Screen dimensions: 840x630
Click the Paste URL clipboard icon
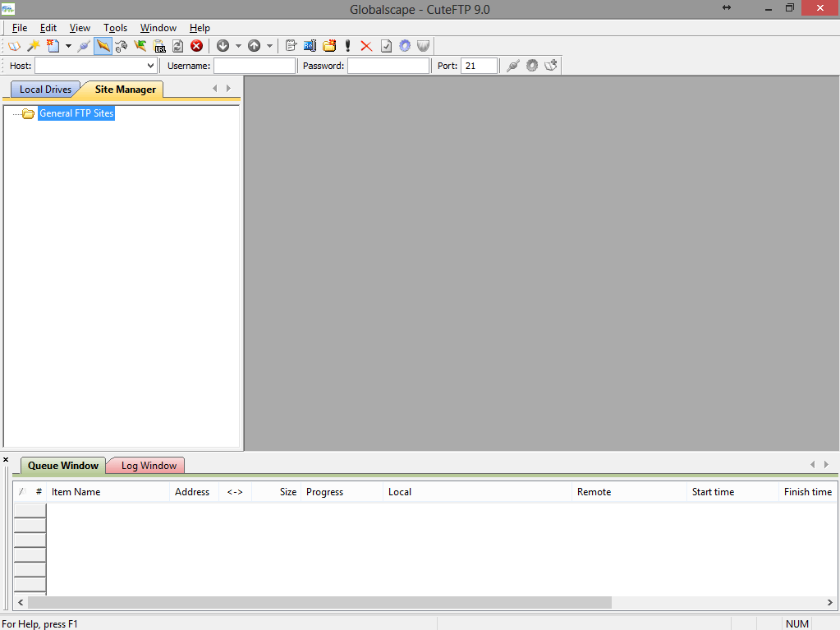tap(158, 46)
